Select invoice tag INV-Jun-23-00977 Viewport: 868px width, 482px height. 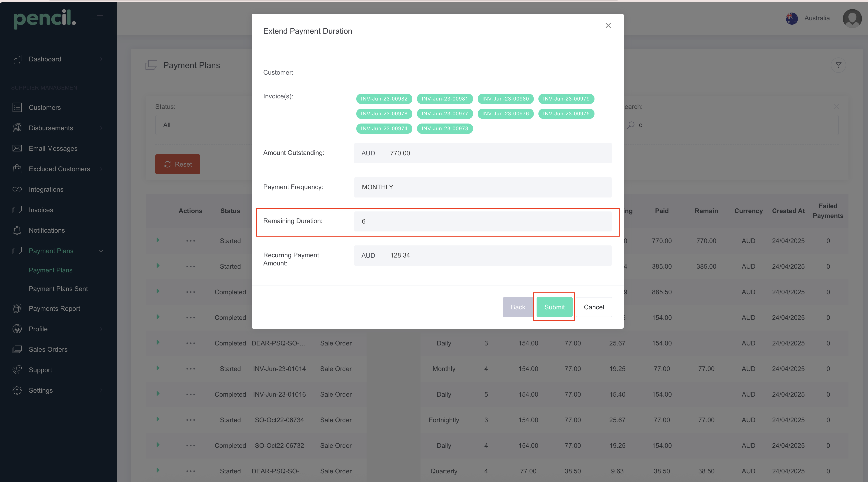click(x=445, y=114)
